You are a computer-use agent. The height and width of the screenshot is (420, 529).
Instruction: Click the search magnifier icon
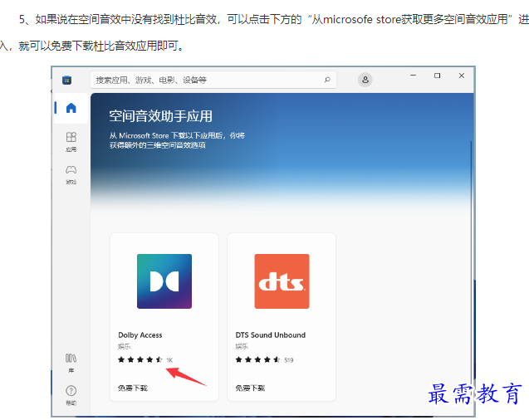click(327, 80)
